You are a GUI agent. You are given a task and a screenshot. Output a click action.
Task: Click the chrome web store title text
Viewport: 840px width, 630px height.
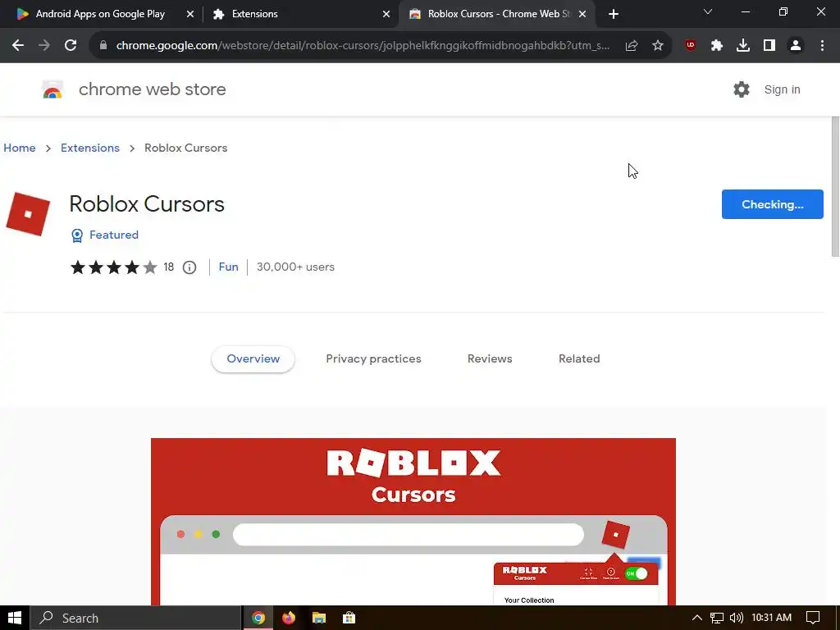pos(152,89)
